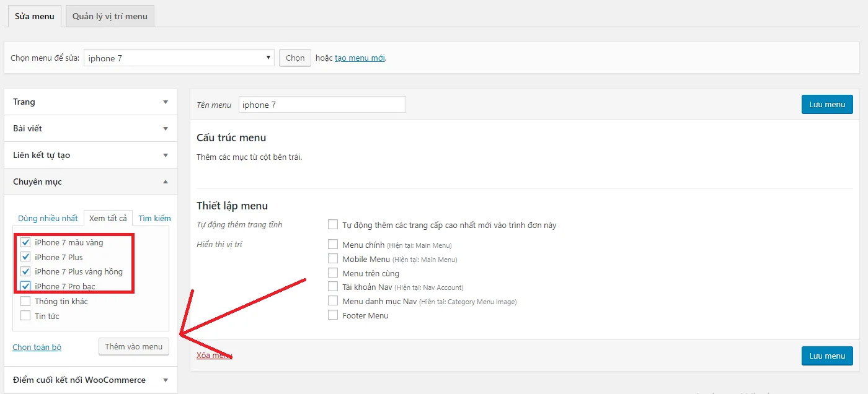Check the Tin tức category
This screenshot has height=394, width=868.
tap(25, 316)
